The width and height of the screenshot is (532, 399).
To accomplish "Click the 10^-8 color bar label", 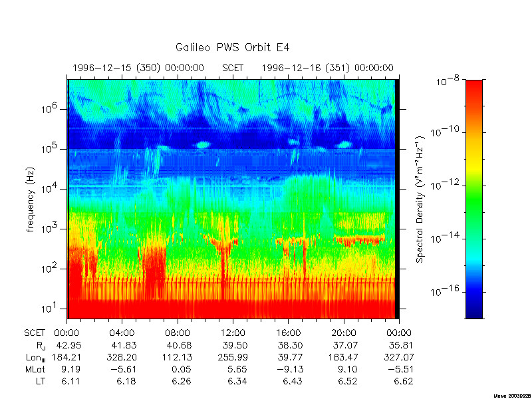I will click(447, 80).
